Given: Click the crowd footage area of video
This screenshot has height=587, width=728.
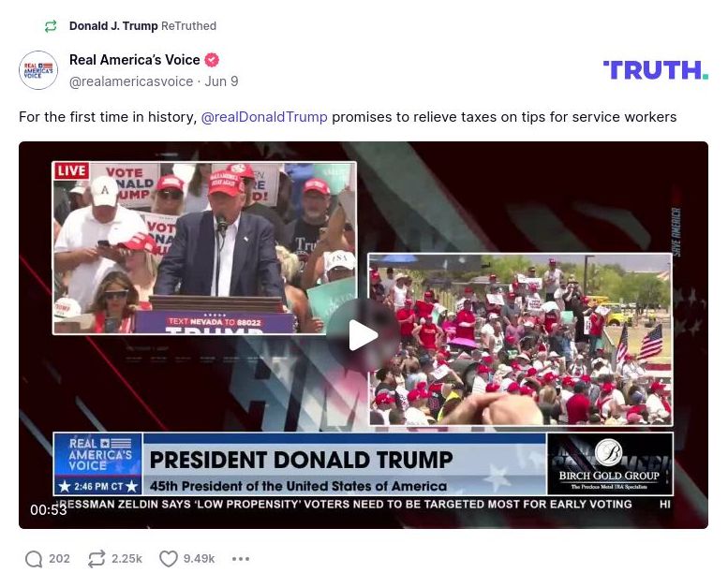Looking at the screenshot, I should tap(520, 339).
